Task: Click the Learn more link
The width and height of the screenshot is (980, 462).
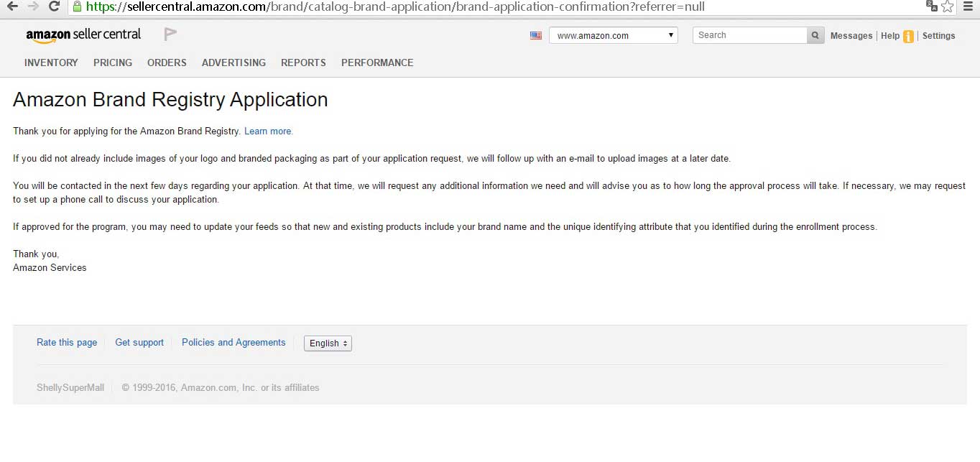Action: pos(268,131)
